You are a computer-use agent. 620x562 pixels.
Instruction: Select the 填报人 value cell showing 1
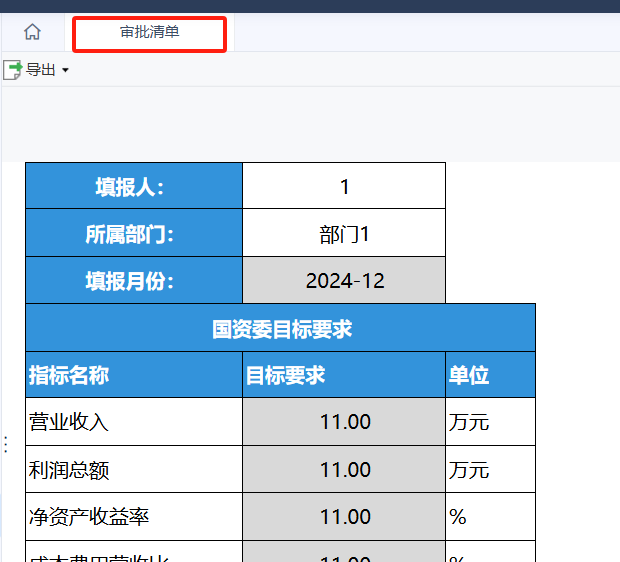[x=344, y=186]
